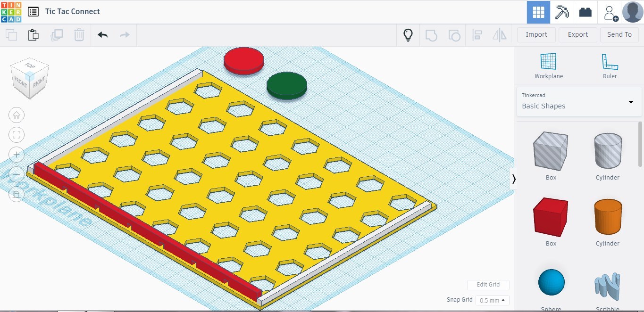644x312 pixels.
Task: Open the user profile avatar
Action: tap(632, 12)
